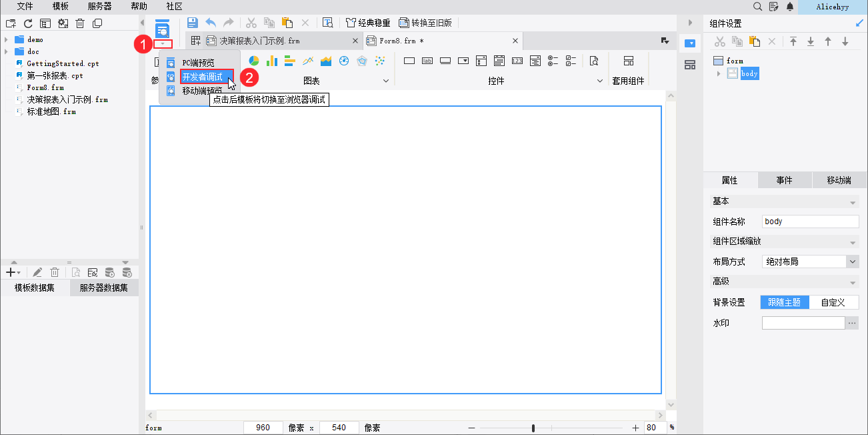Collapse the 高级 section

[x=853, y=282]
